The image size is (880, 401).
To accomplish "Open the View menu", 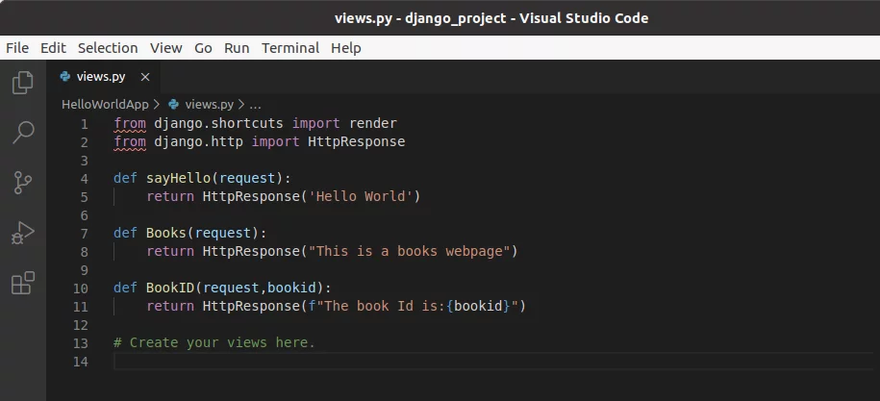I will 166,48.
